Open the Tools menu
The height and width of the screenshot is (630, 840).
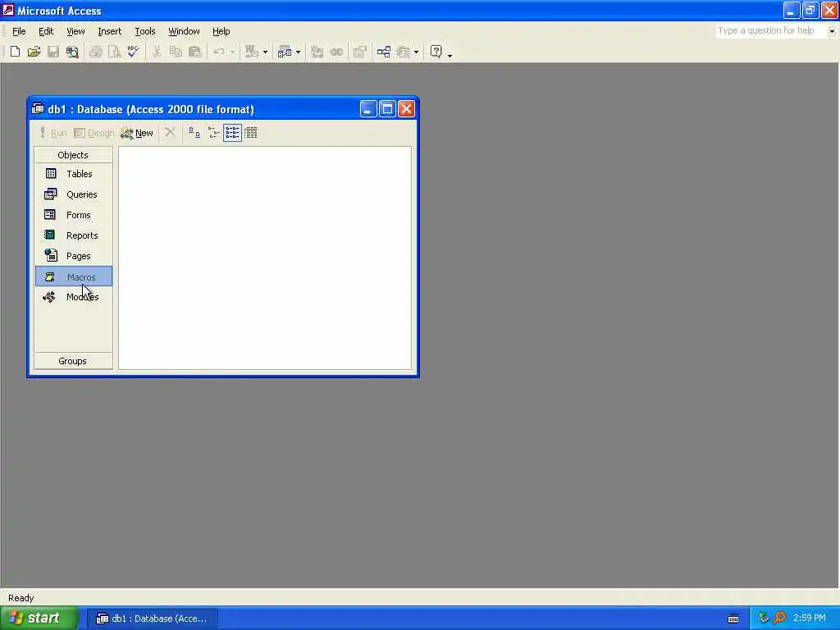[145, 32]
